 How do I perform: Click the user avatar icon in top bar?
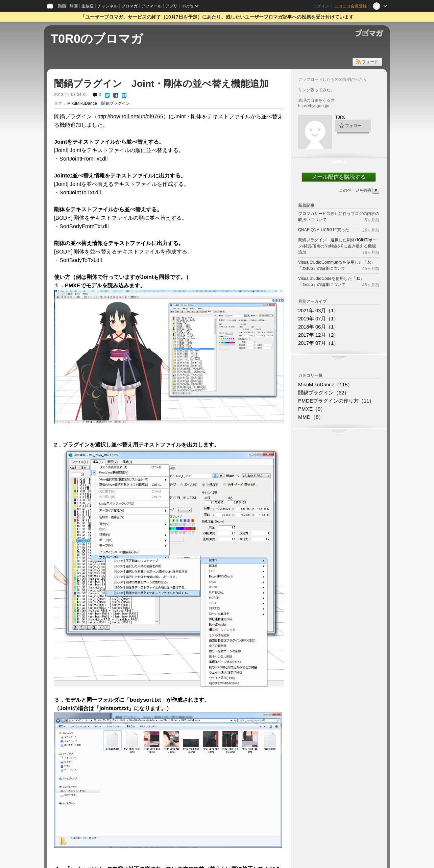(x=377, y=6)
